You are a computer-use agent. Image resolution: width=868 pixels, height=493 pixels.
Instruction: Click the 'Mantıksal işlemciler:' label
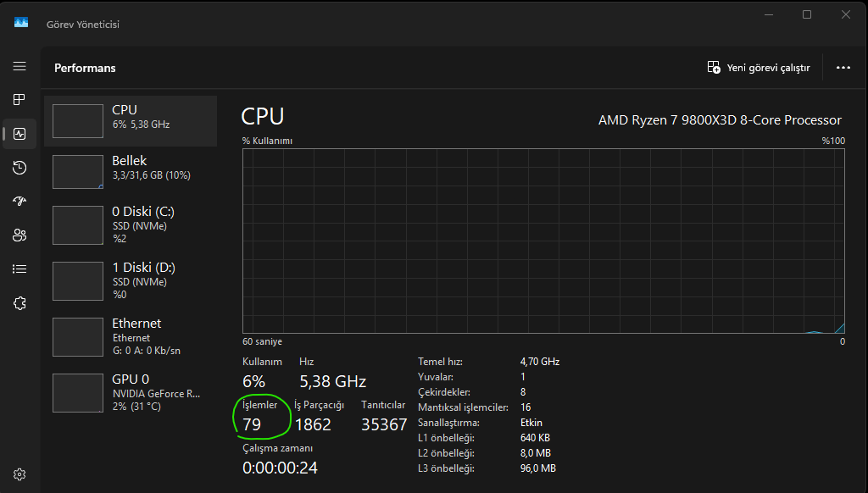pyautogui.click(x=463, y=407)
